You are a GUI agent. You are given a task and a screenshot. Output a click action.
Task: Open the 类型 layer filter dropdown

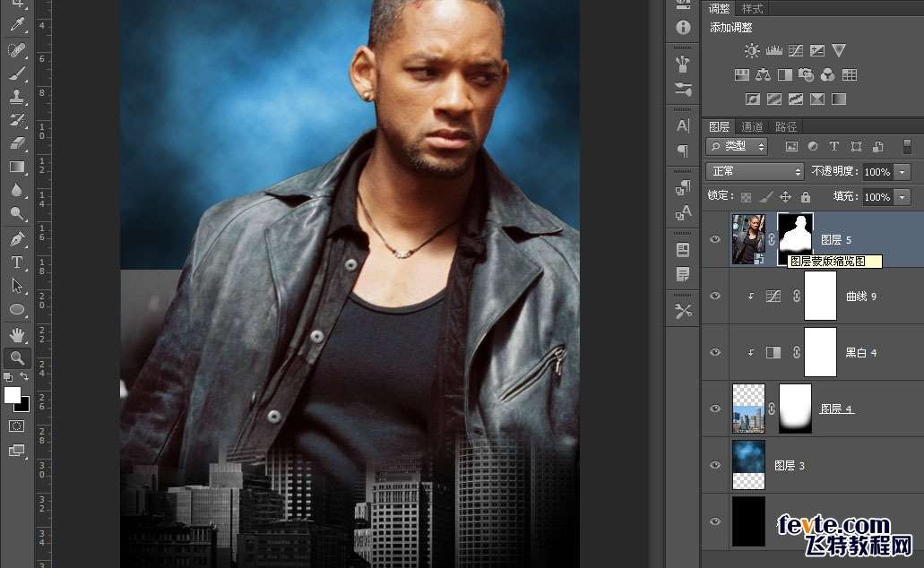pyautogui.click(x=737, y=146)
